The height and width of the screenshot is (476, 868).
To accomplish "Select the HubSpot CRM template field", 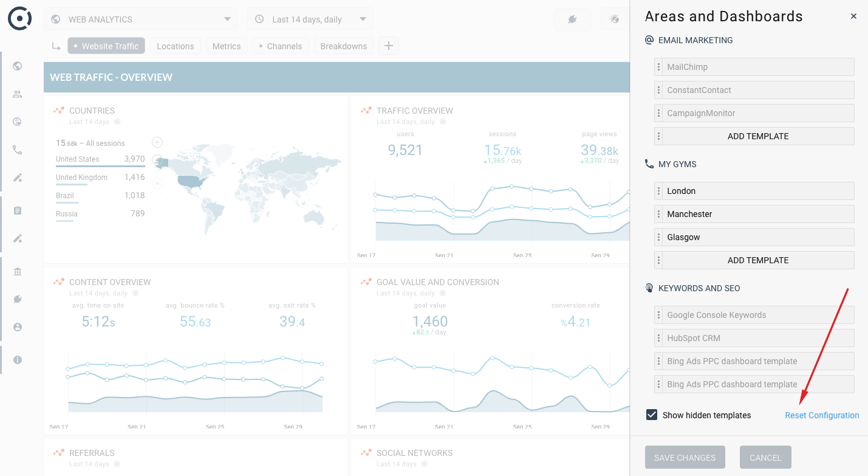I will [x=758, y=338].
